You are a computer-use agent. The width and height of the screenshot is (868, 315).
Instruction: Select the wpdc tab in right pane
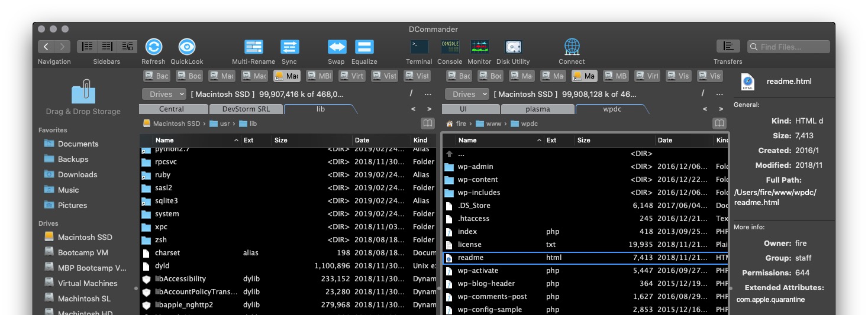point(612,109)
